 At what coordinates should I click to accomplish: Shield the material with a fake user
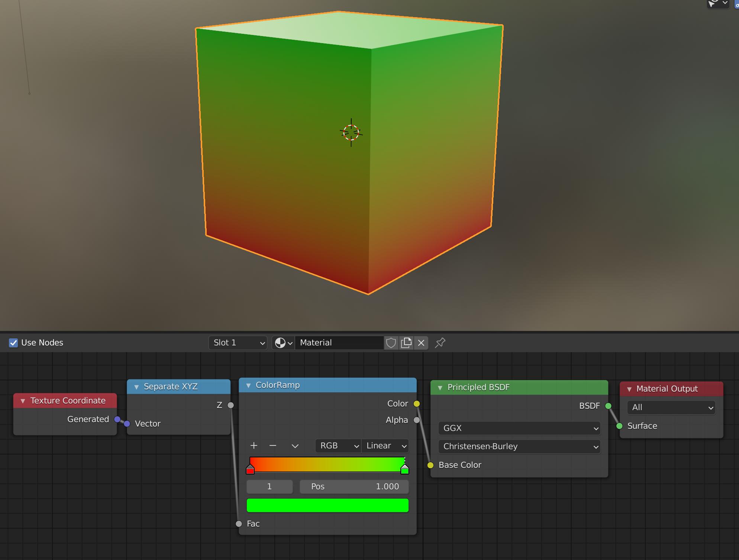point(391,342)
